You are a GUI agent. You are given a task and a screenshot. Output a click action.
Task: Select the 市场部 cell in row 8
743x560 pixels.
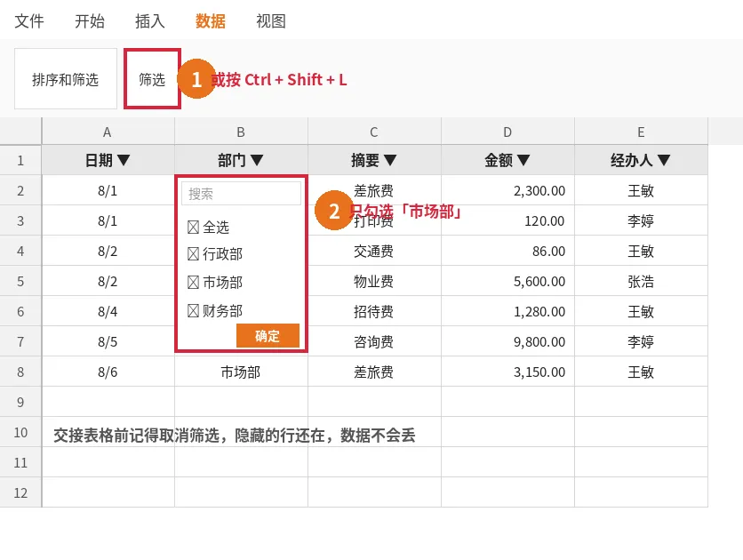(x=241, y=372)
